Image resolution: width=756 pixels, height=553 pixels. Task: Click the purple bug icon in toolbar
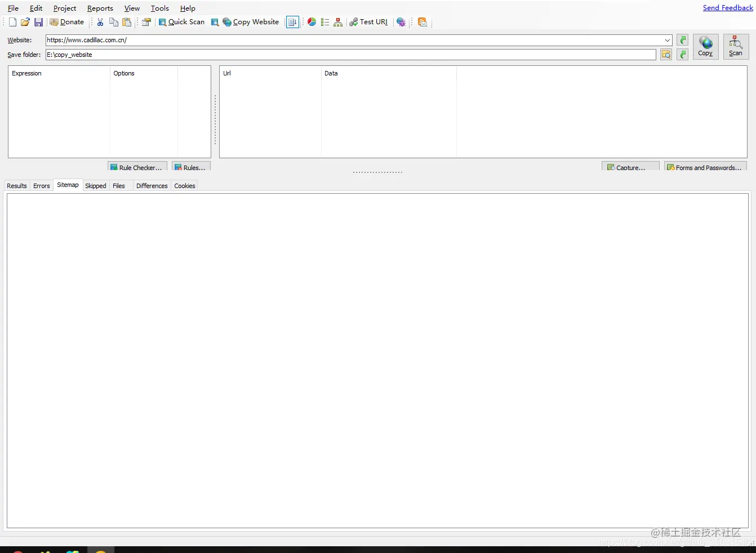(401, 22)
